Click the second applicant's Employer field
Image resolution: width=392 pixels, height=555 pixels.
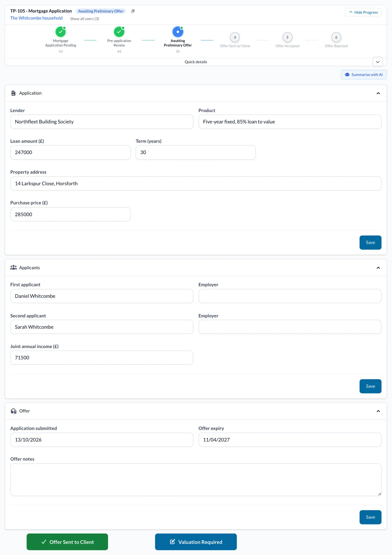(x=290, y=327)
